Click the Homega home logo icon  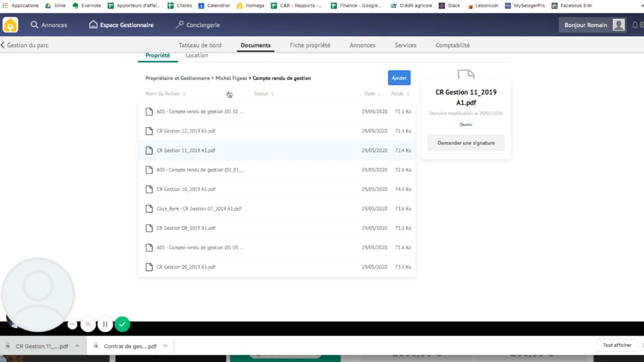click(10, 25)
